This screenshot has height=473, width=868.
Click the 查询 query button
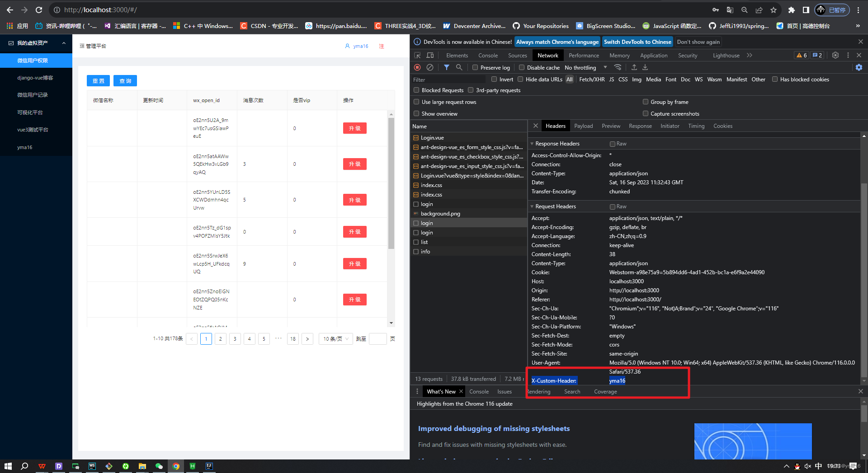pos(125,80)
